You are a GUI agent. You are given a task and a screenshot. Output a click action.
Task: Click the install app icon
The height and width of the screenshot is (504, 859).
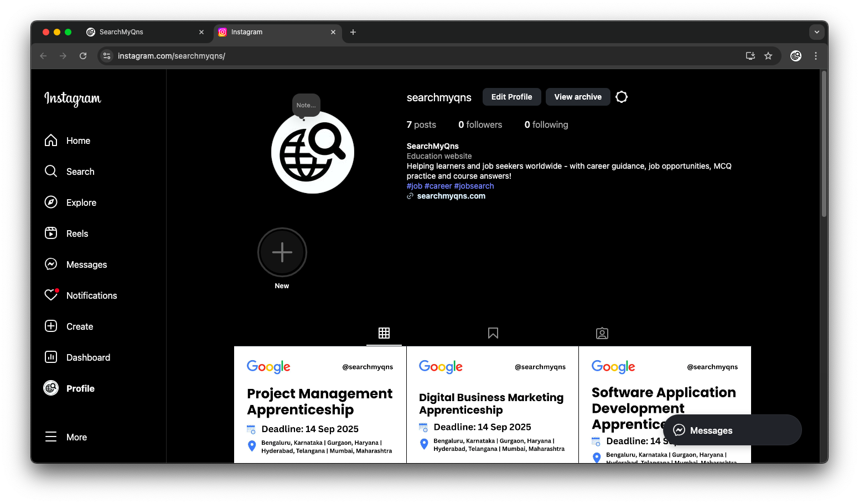point(751,56)
